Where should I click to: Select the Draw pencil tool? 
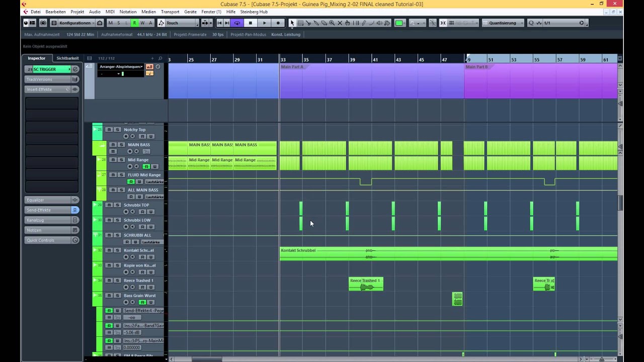[364, 23]
